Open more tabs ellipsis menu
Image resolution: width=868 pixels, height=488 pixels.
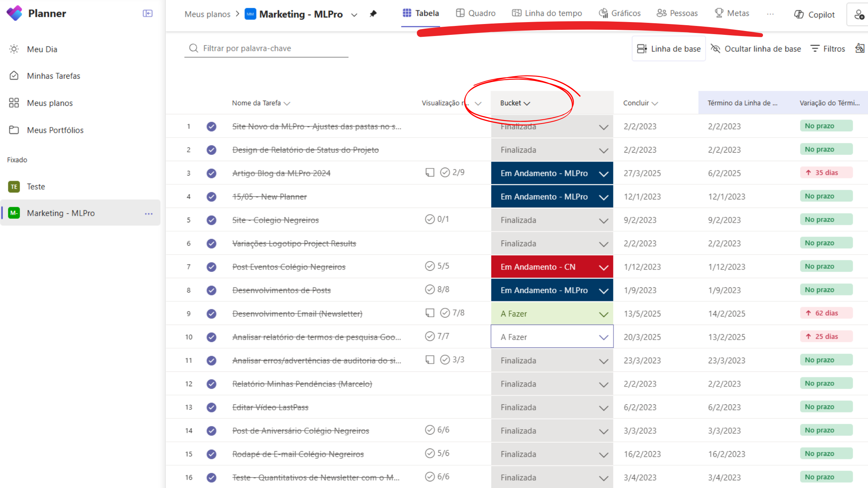(x=770, y=14)
